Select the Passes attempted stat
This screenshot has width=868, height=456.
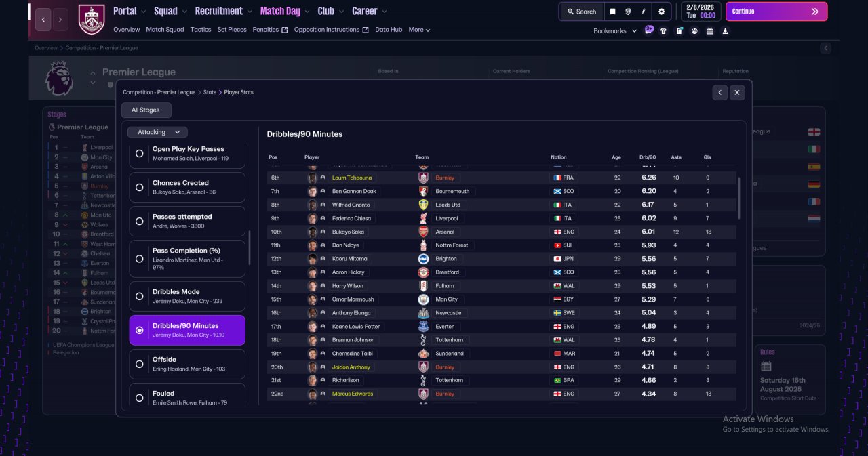187,221
